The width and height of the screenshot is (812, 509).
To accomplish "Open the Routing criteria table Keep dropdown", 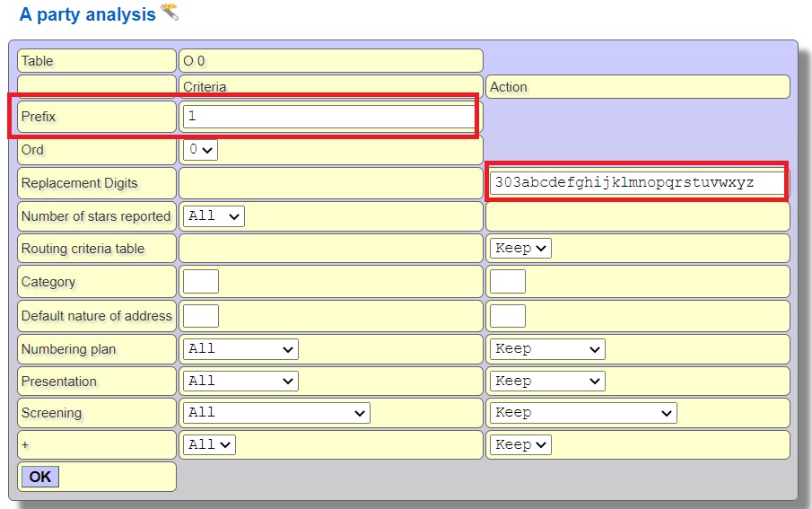I will [x=520, y=249].
